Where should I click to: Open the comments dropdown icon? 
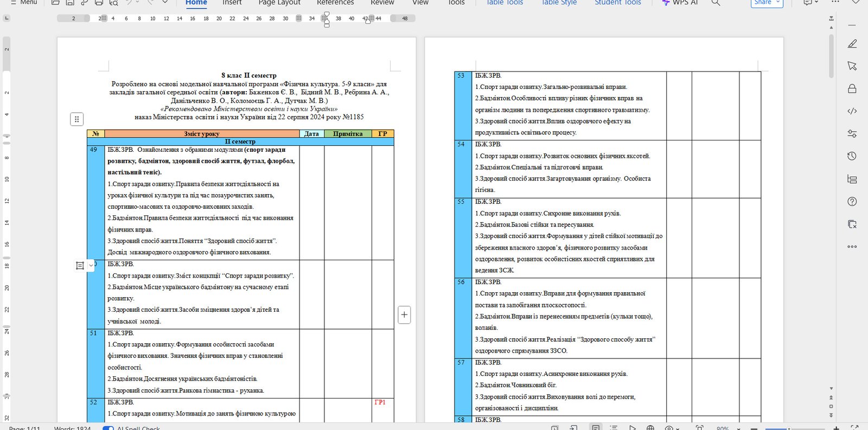tap(810, 3)
